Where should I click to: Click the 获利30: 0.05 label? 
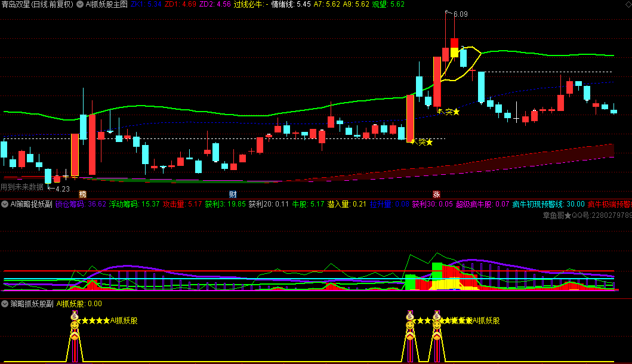[x=433, y=204]
